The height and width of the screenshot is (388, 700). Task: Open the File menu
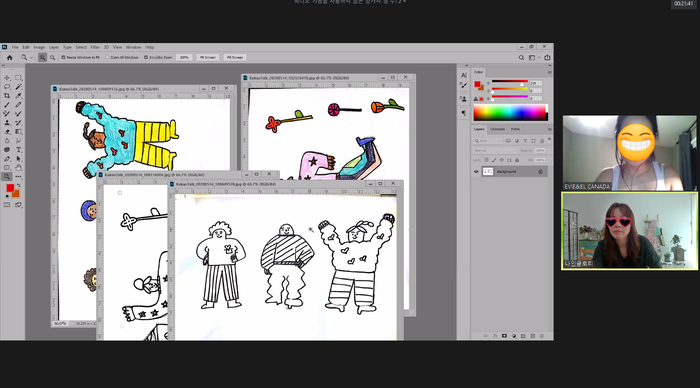coord(15,47)
